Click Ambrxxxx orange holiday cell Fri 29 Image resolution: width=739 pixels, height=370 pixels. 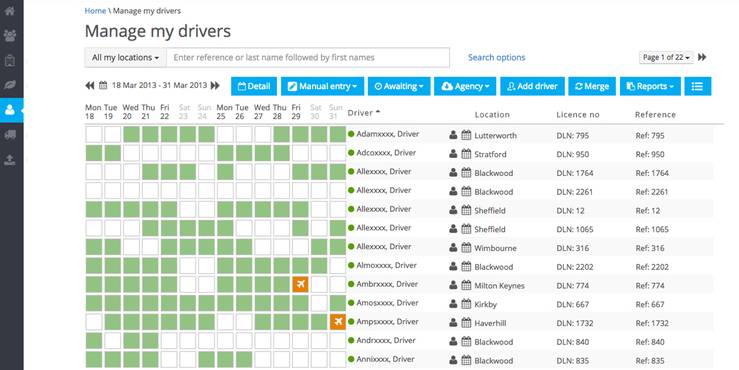point(300,284)
